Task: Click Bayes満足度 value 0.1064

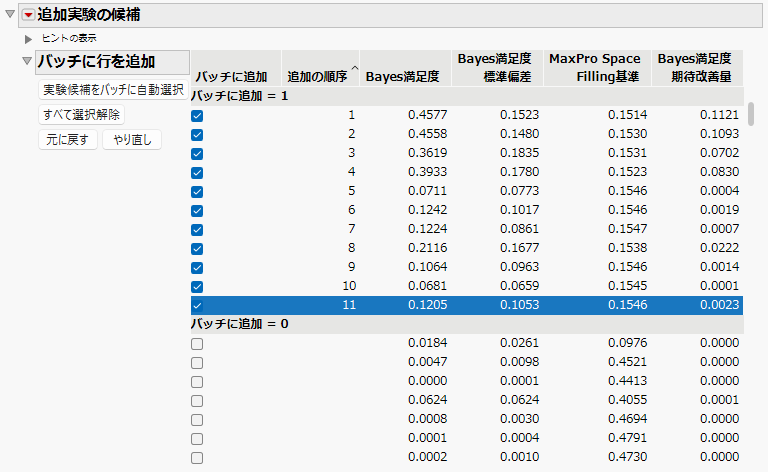Action: 427,267
